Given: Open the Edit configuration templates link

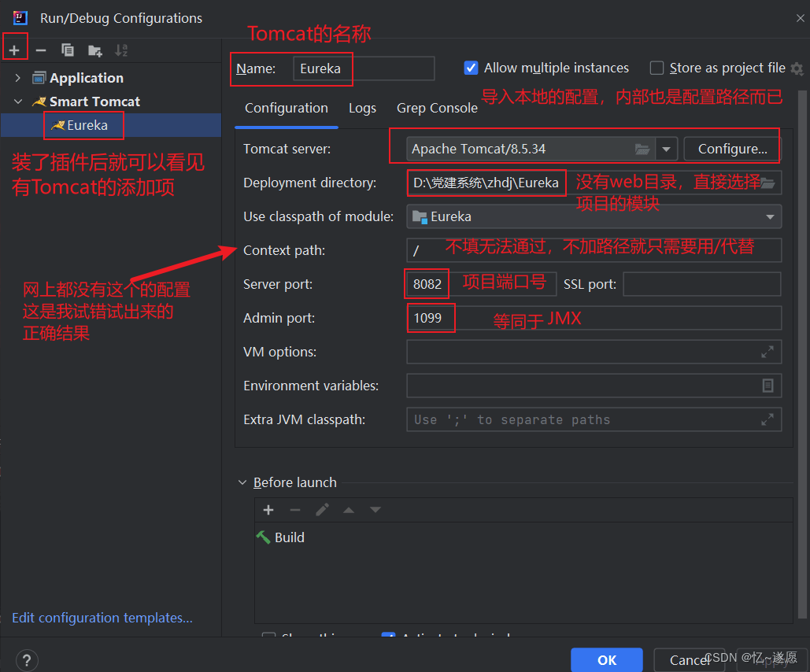Looking at the screenshot, I should tap(102, 618).
